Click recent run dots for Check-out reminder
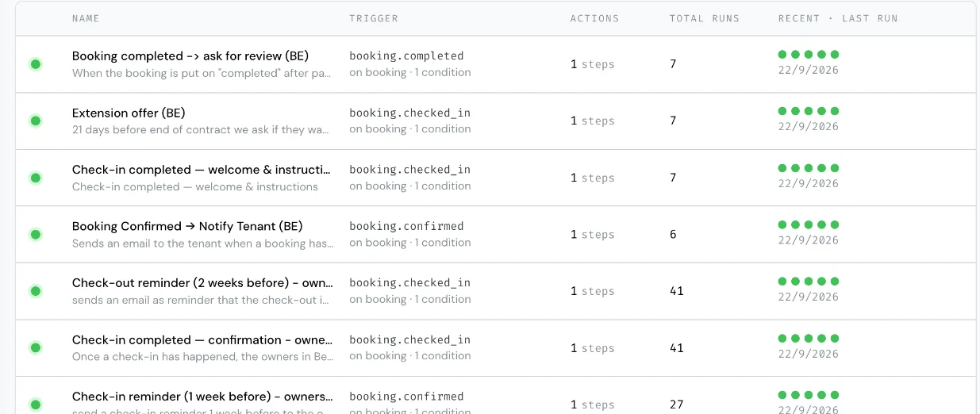980x414 pixels. [x=809, y=282]
